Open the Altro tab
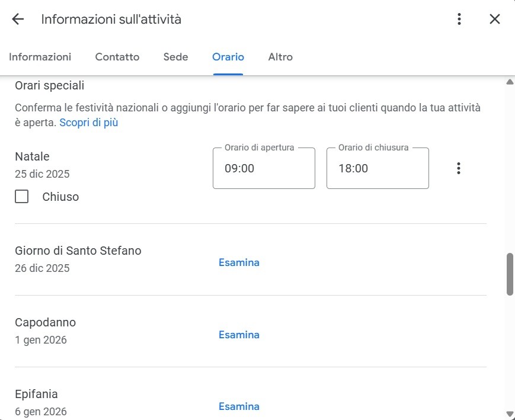515x420 pixels. click(x=280, y=57)
